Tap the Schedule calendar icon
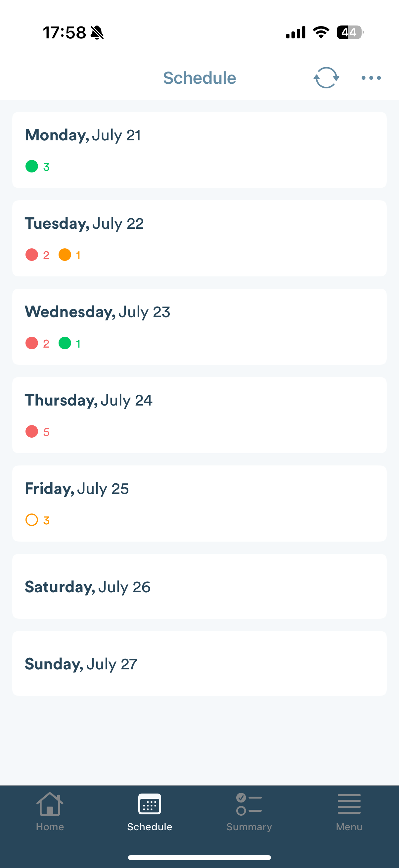This screenshot has width=399, height=868. coord(150,804)
